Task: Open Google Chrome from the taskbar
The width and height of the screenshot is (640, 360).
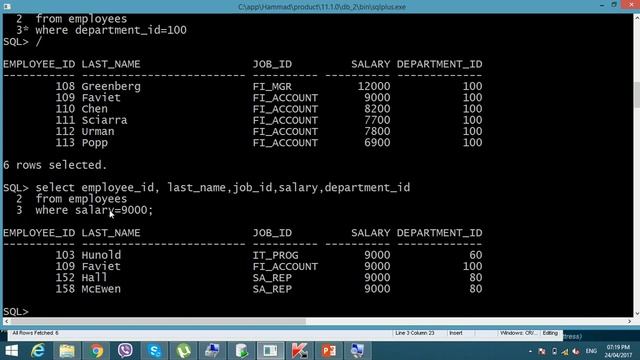Action: 96,351
